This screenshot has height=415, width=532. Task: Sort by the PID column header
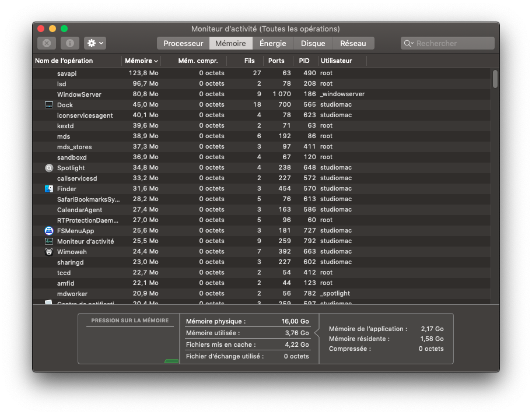[306, 61]
